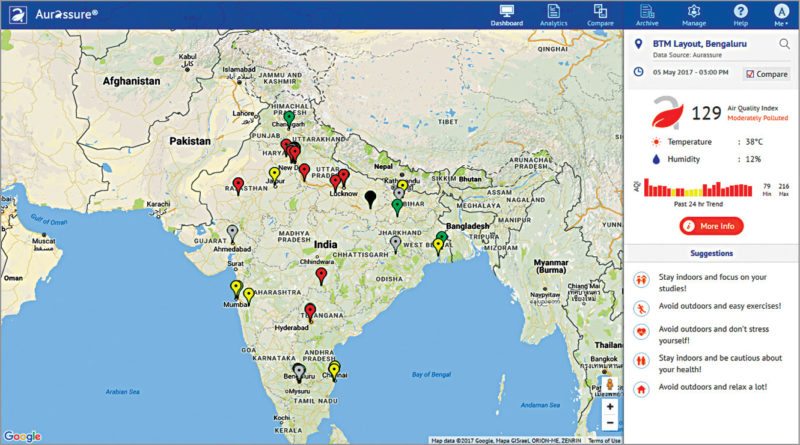800x445 pixels.
Task: Open the Dashboard view
Action: (507, 14)
